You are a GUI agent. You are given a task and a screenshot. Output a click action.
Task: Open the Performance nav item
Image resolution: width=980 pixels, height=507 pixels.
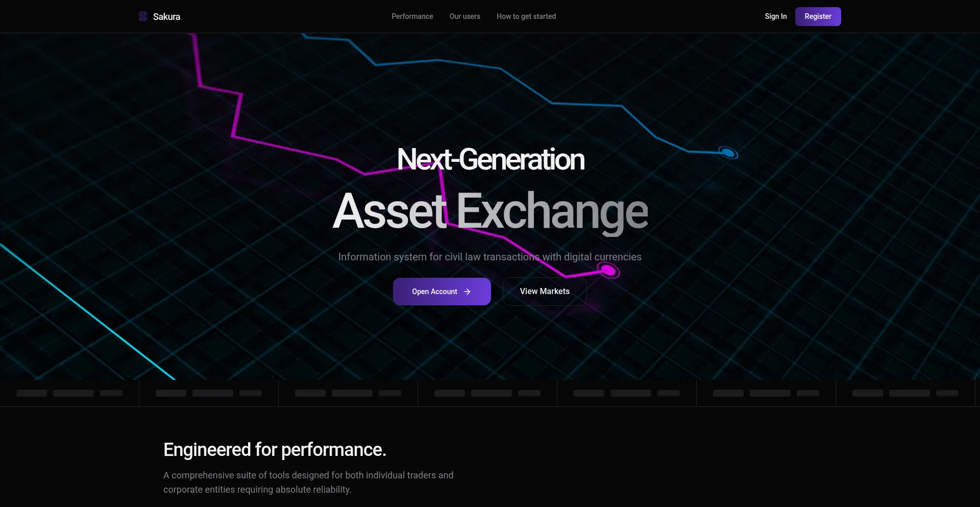(x=412, y=16)
